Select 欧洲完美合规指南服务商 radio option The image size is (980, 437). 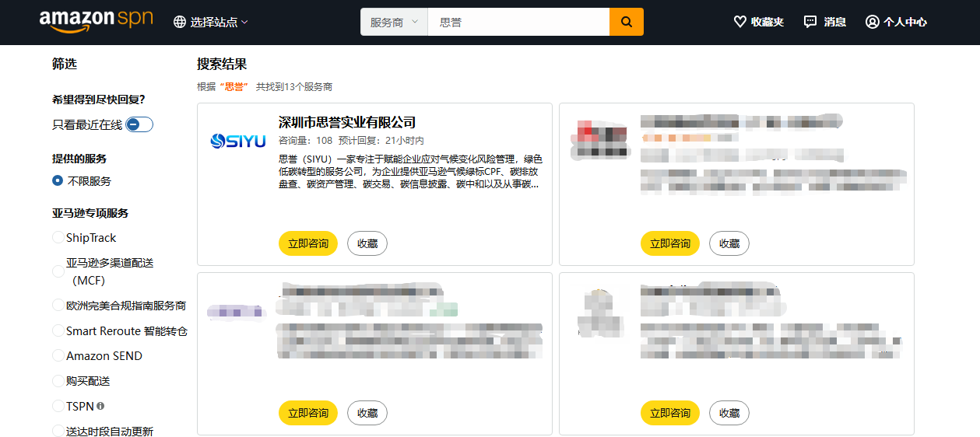tap(58, 306)
